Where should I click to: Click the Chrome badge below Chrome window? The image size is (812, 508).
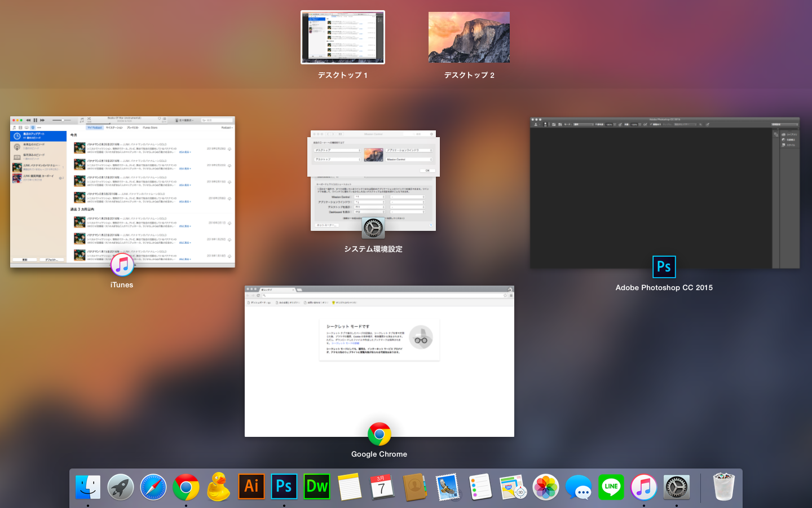tap(379, 434)
